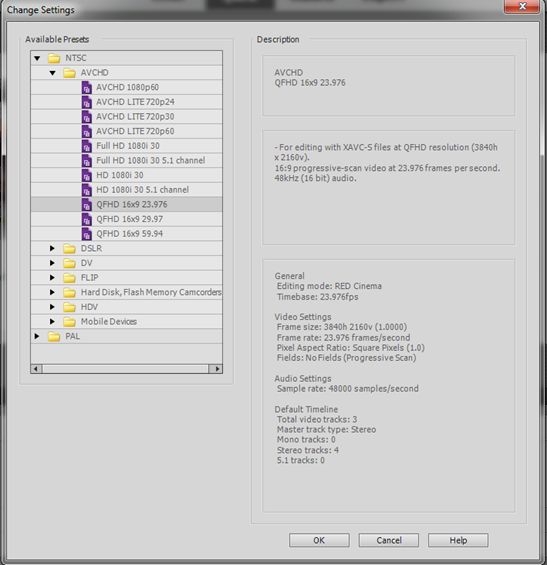Click the AVCHD folder label
This screenshot has width=547, height=565.
[x=94, y=73]
